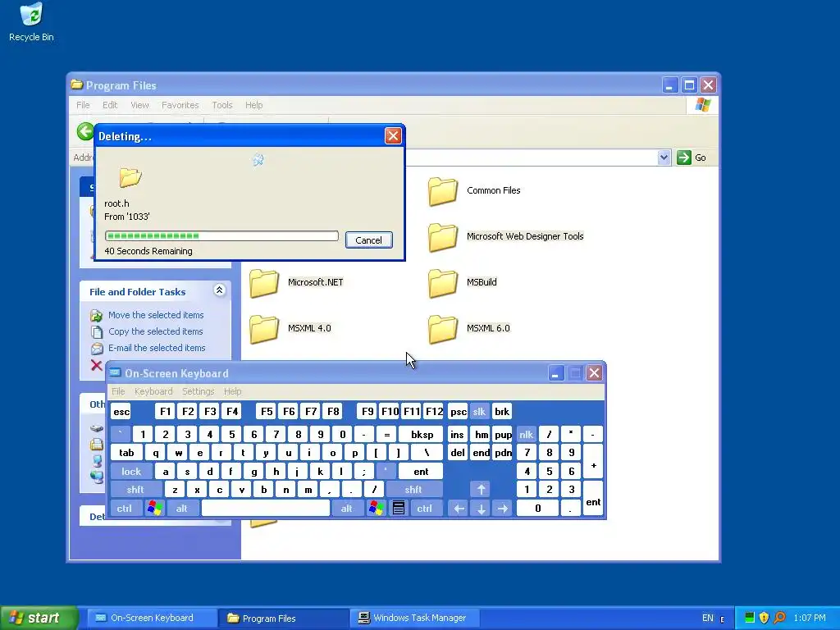Toggle the right ctrl key
The width and height of the screenshot is (840, 630).
(425, 509)
